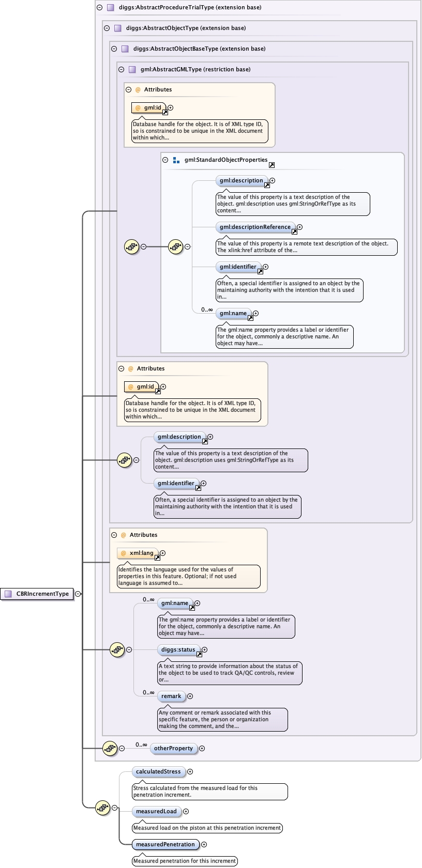Viewport: 422px width, 868px height.
Task: Collapse the diggs:AbstractObjectType extension base section
Action: pos(107,28)
